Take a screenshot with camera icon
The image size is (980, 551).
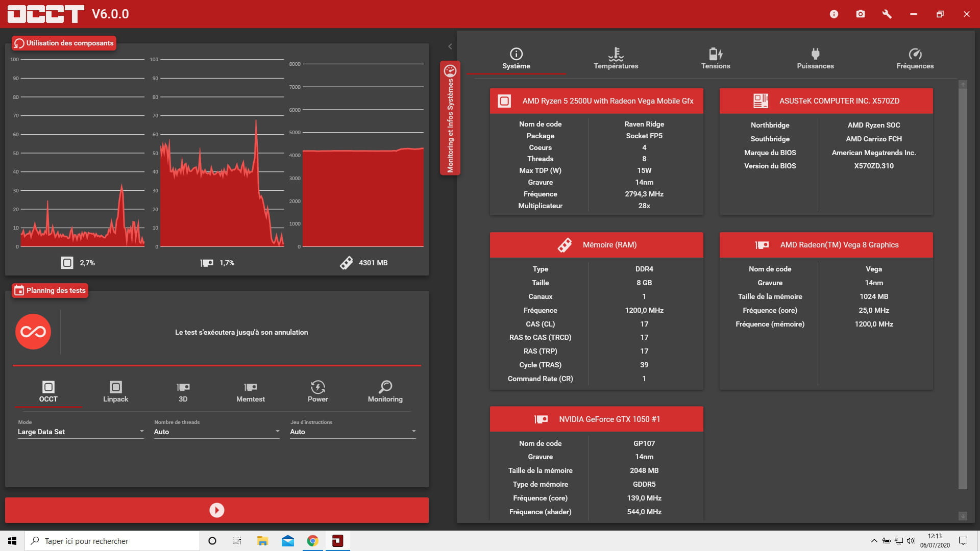point(861,14)
